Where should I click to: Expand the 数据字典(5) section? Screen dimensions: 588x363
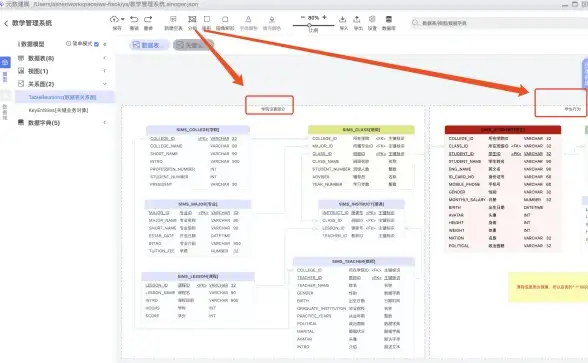point(105,122)
